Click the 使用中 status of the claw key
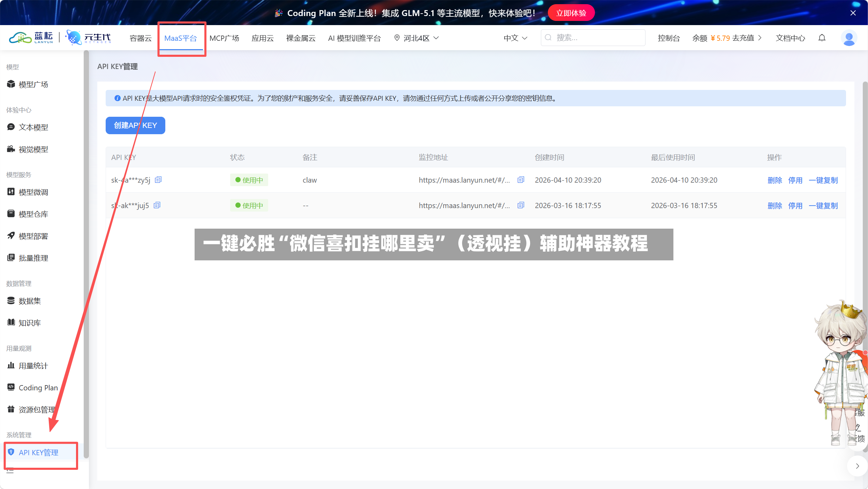The image size is (868, 489). point(249,180)
